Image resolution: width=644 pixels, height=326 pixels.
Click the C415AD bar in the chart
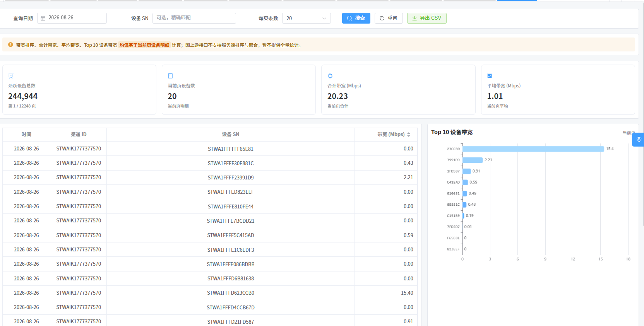click(x=466, y=183)
